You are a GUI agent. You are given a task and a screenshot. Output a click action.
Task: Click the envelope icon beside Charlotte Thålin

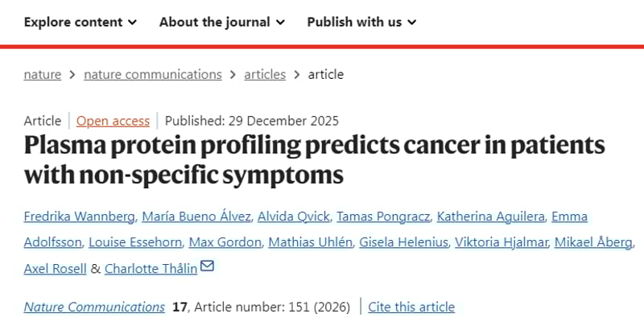[207, 267]
